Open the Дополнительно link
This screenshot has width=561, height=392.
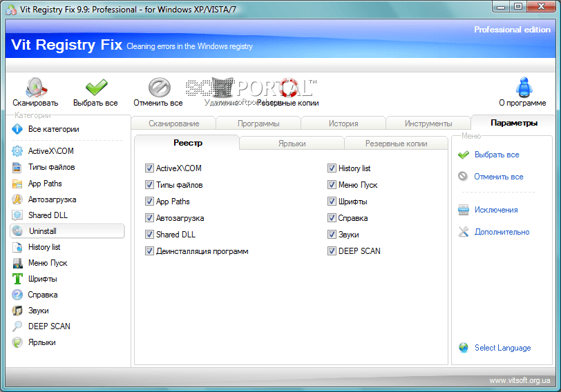pos(502,232)
